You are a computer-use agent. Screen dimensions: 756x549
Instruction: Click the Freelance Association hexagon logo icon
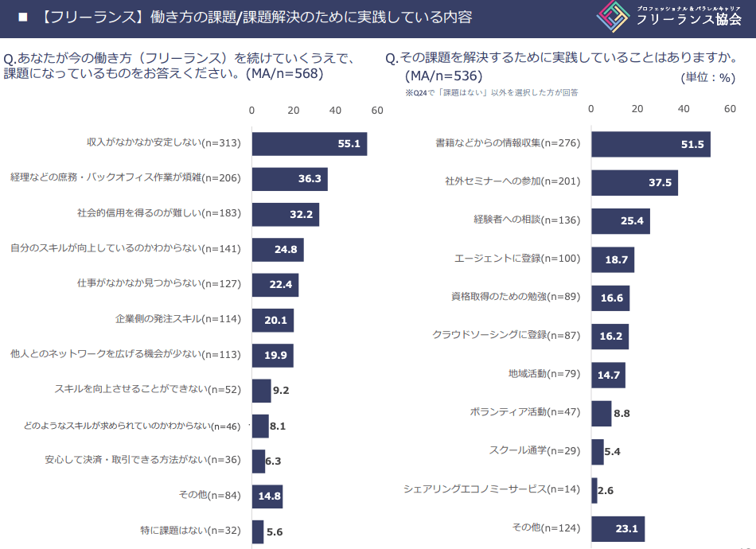coord(613,16)
